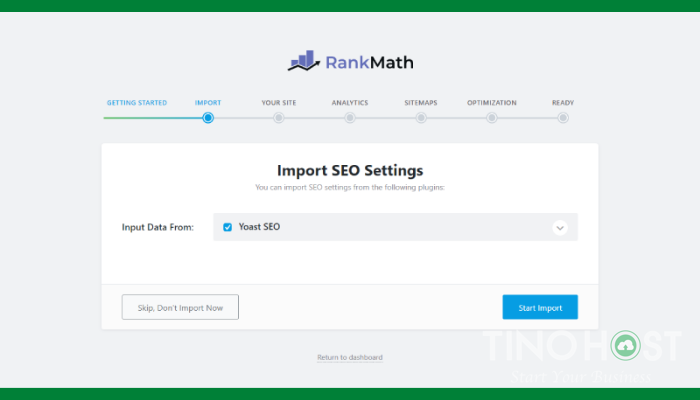This screenshot has width=700, height=400.
Task: Click the Start Import button
Action: (x=540, y=307)
